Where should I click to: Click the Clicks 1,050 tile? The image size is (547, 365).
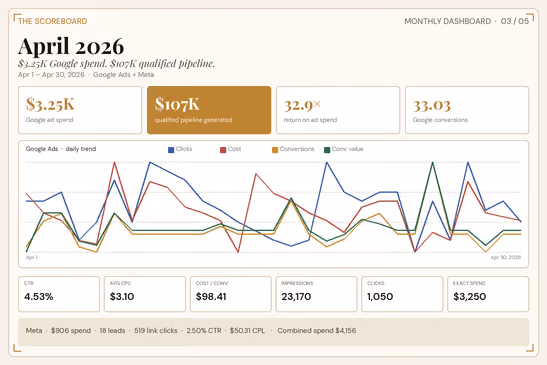[402, 294]
